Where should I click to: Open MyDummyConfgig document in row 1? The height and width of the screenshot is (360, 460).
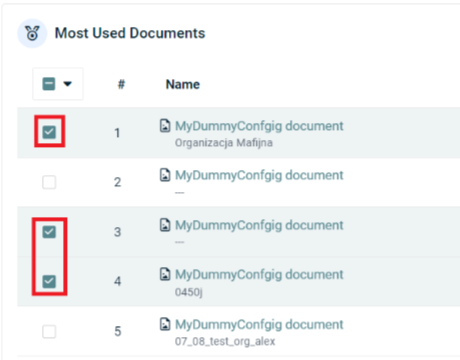tap(259, 126)
